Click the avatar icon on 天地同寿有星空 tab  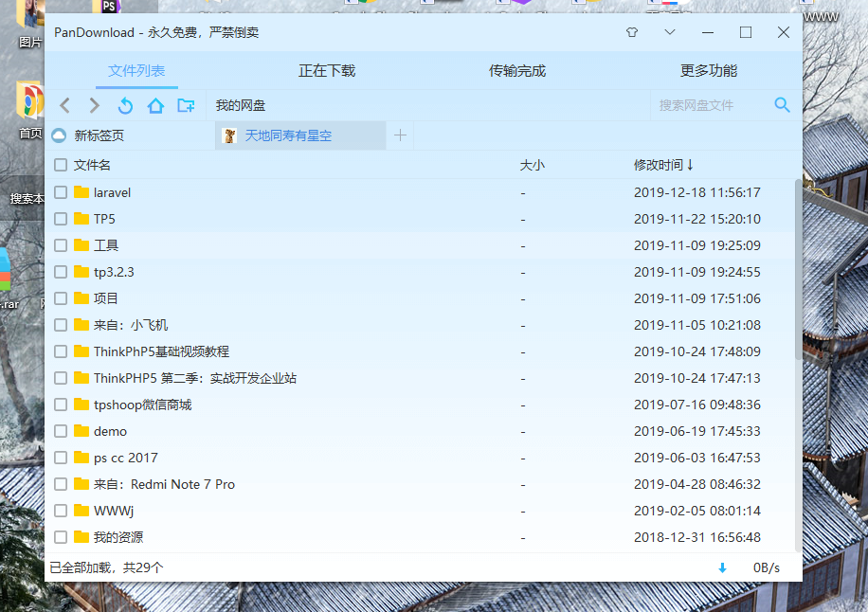coord(229,135)
